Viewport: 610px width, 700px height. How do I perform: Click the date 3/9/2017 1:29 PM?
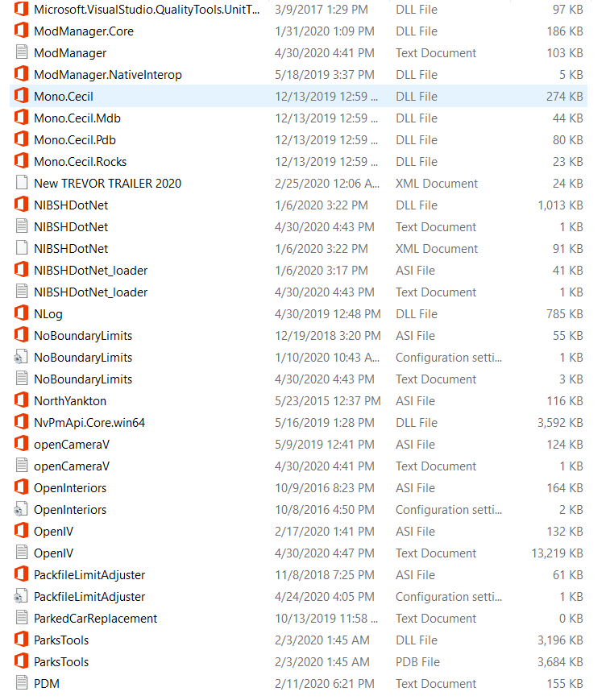pyautogui.click(x=322, y=10)
